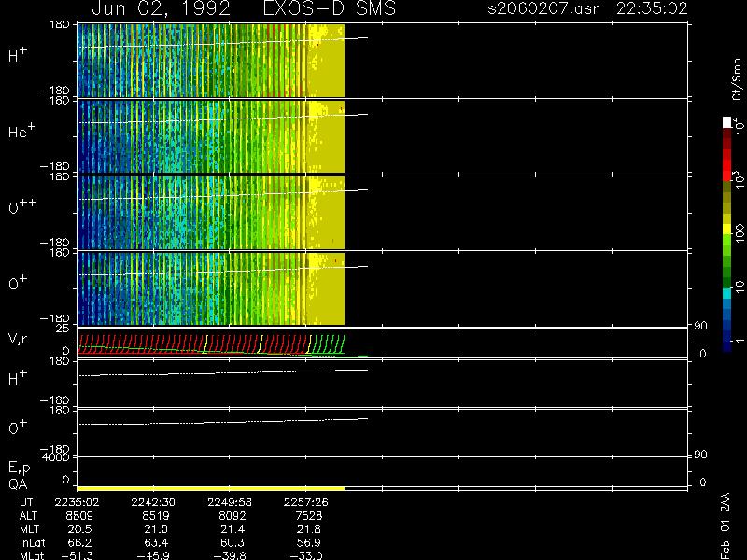Click the altitude value '8809'
The width and height of the screenshot is (747, 560).
79,516
